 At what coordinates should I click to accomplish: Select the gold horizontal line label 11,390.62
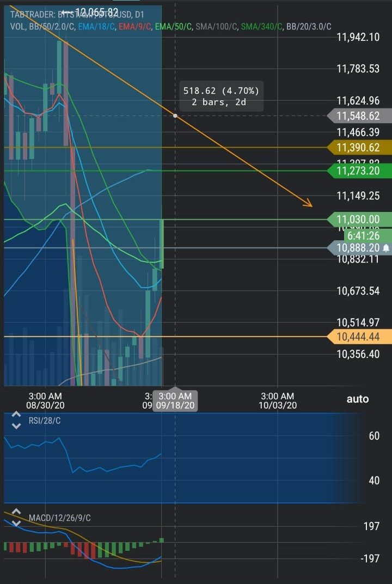coord(359,148)
